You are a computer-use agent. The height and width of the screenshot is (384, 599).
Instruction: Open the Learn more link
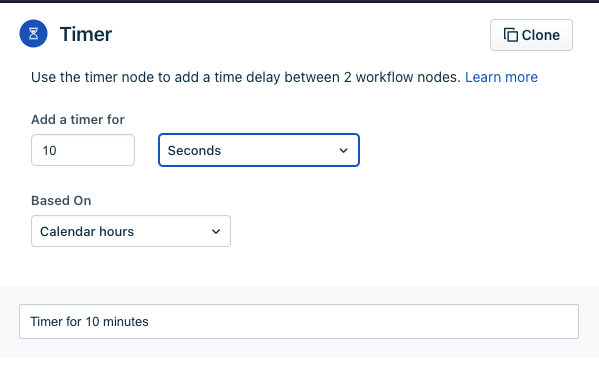pyautogui.click(x=501, y=77)
